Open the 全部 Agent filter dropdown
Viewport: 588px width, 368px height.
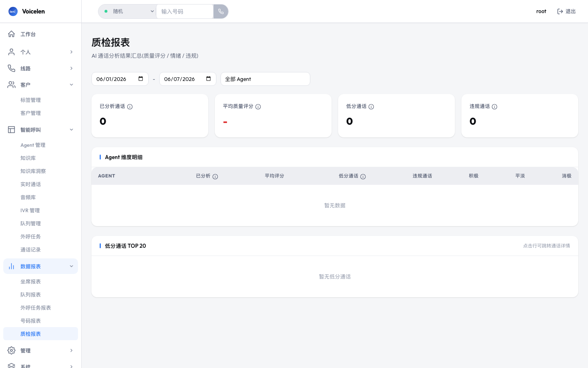(x=265, y=79)
